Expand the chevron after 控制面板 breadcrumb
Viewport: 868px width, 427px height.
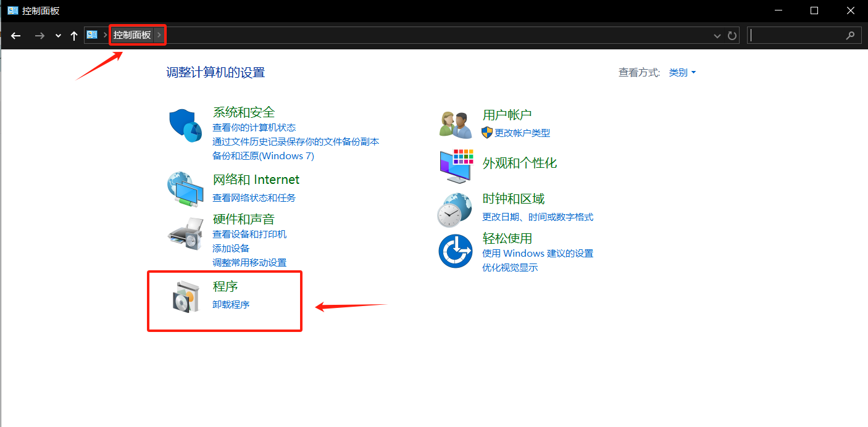point(159,35)
